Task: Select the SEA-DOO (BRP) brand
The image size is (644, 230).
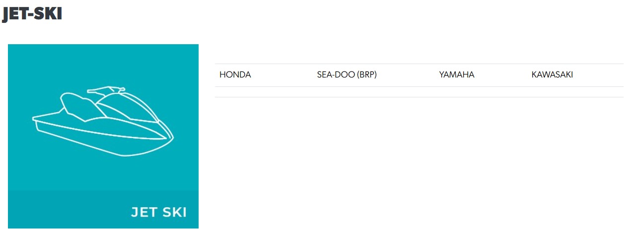Action: 347,75
